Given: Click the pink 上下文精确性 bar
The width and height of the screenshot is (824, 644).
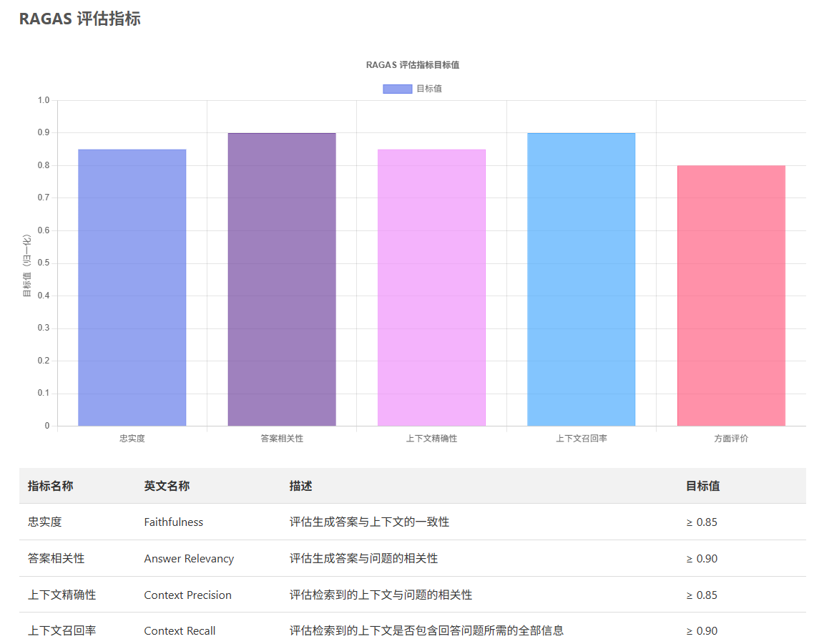Looking at the screenshot, I should click(431, 288).
